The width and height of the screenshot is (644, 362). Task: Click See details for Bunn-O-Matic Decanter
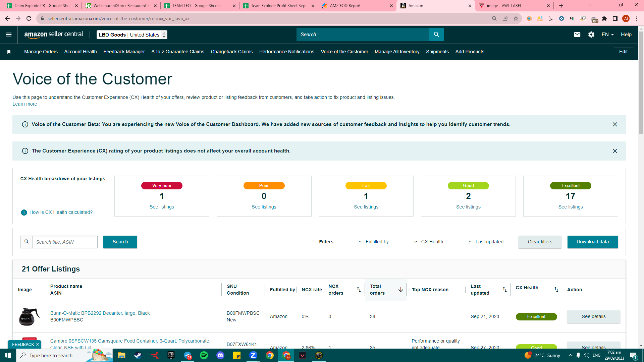[x=594, y=317]
